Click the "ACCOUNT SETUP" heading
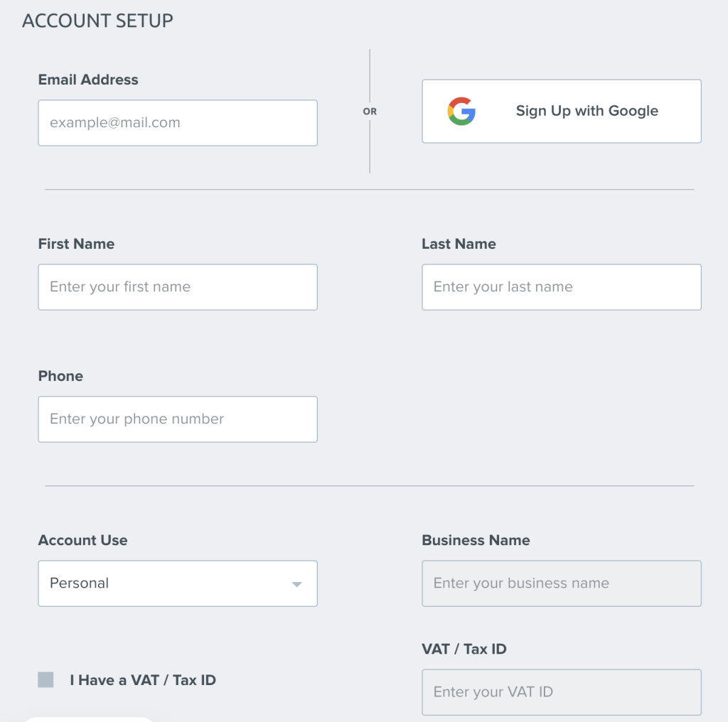This screenshot has width=728, height=722. (97, 21)
